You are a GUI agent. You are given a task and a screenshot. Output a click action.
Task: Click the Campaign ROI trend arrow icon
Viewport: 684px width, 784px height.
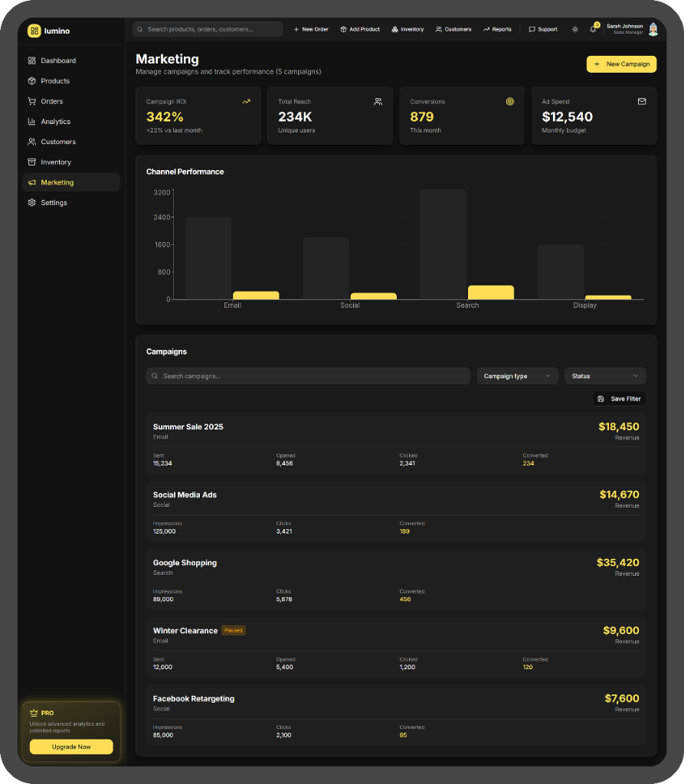[246, 101]
